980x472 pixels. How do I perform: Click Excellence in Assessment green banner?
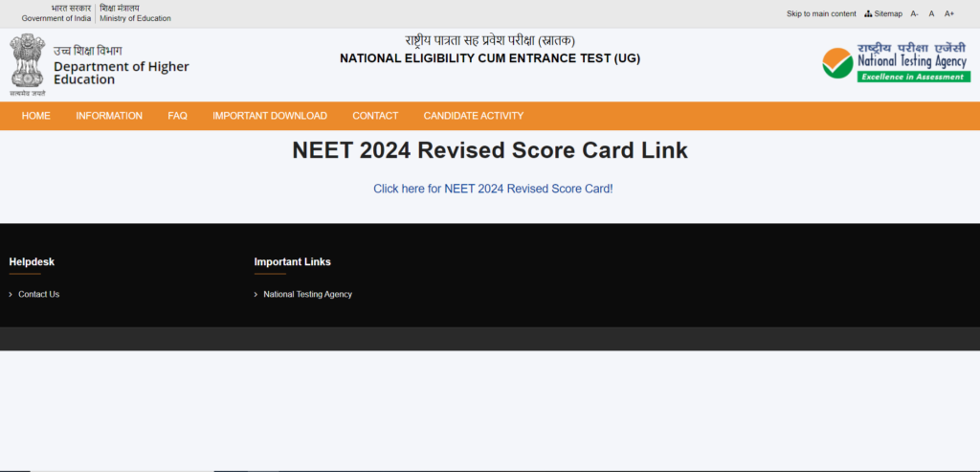[914, 77]
